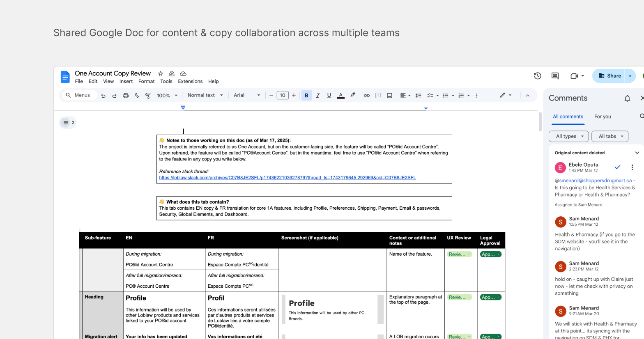Open the File menu
This screenshot has width=644, height=339.
(x=79, y=81)
